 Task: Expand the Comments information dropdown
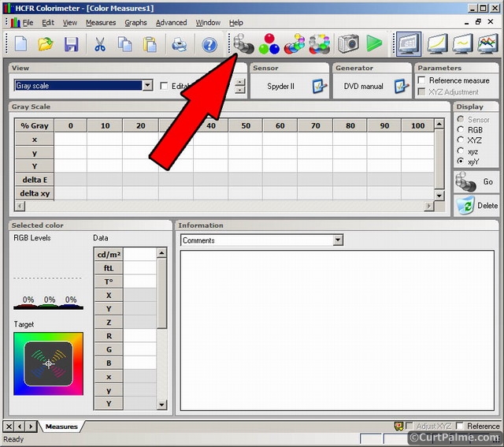pos(338,240)
